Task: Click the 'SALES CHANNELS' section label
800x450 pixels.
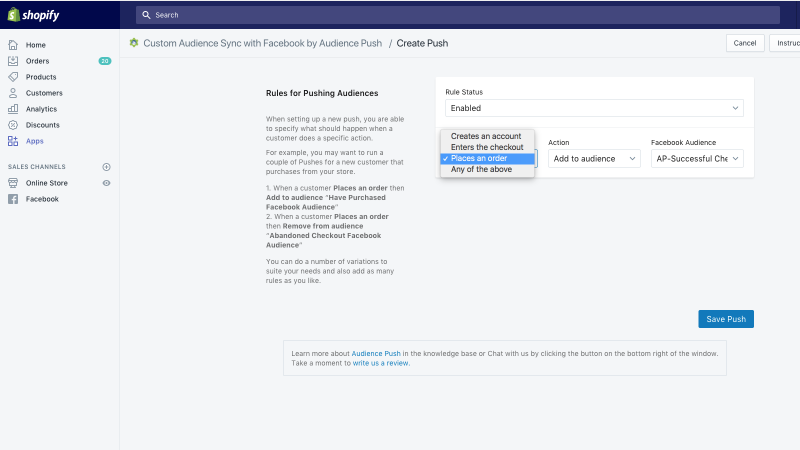Action: (x=37, y=167)
